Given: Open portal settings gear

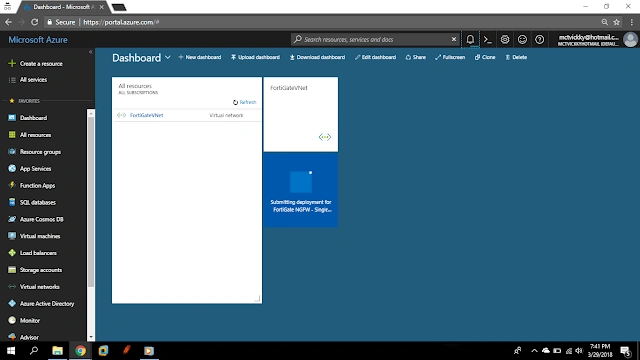Looking at the screenshot, I should (505, 40).
